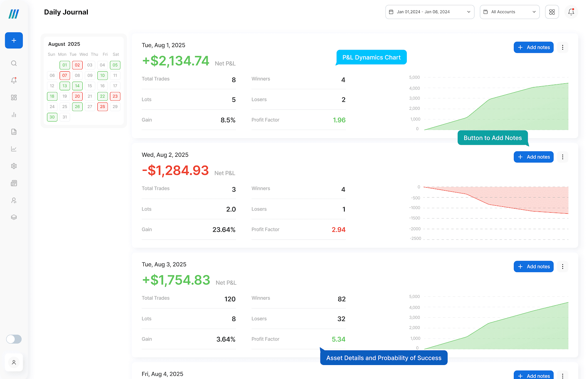
Task: Open the three-dot menu for Aug 2, 2025
Action: point(562,157)
